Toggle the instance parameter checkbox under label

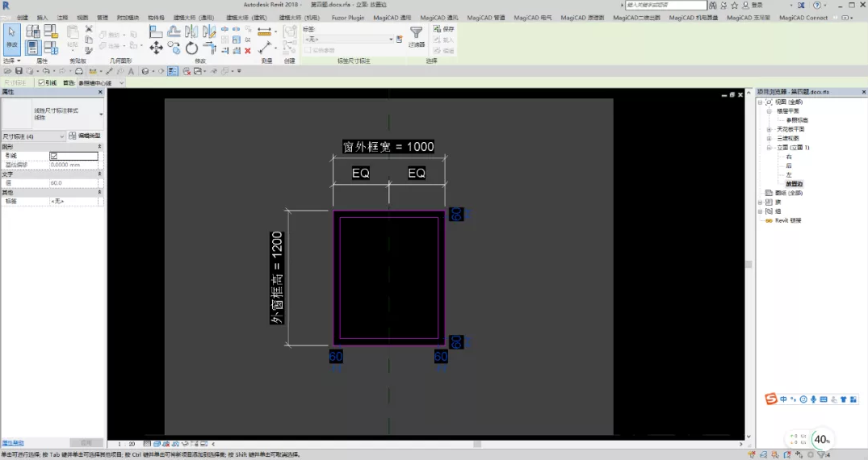pos(308,50)
